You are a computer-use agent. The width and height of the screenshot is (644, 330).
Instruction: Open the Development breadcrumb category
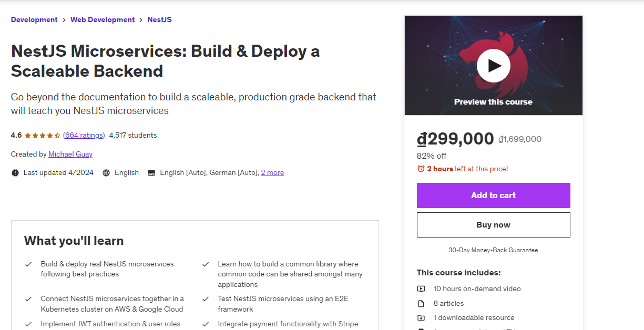[34, 20]
